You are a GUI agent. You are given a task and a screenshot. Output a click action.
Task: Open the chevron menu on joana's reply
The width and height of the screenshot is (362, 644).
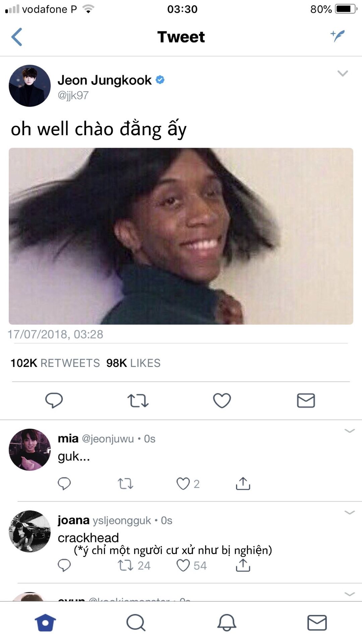coord(350,512)
